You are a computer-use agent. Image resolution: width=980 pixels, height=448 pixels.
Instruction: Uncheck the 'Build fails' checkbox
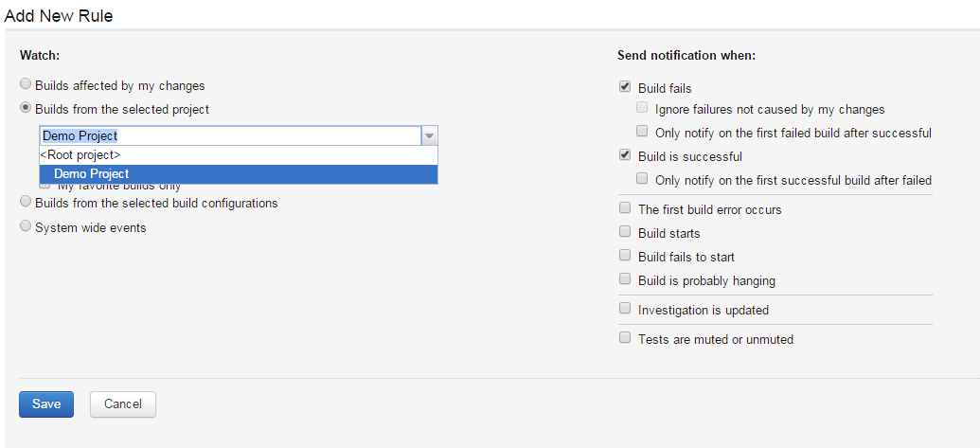coord(625,87)
